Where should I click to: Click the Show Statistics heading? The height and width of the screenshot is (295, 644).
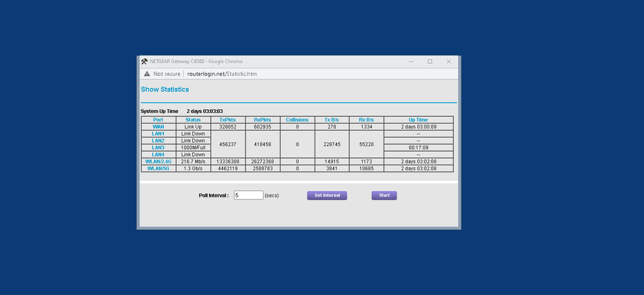point(165,90)
